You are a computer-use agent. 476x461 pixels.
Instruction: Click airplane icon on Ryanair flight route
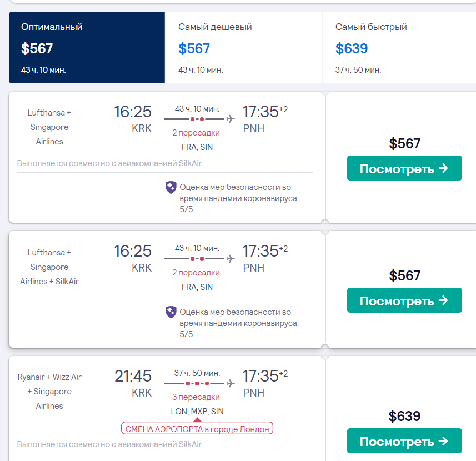[x=231, y=383]
